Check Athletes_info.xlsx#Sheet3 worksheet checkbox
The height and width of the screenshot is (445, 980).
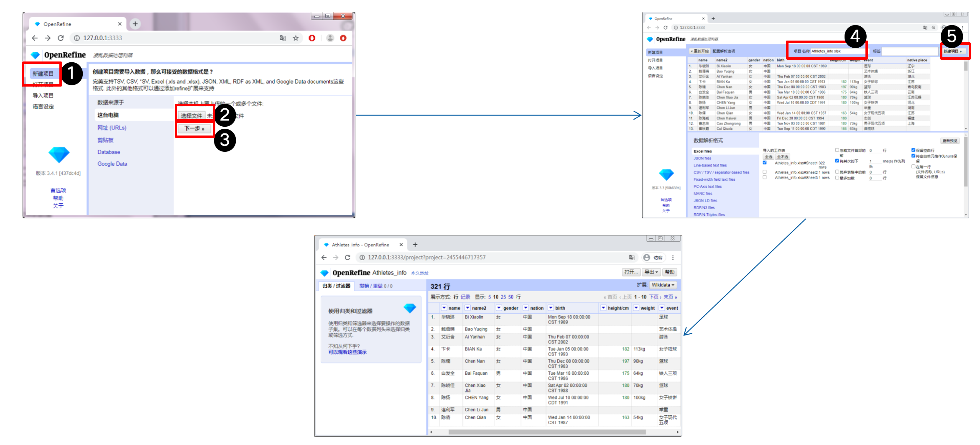[x=765, y=177]
